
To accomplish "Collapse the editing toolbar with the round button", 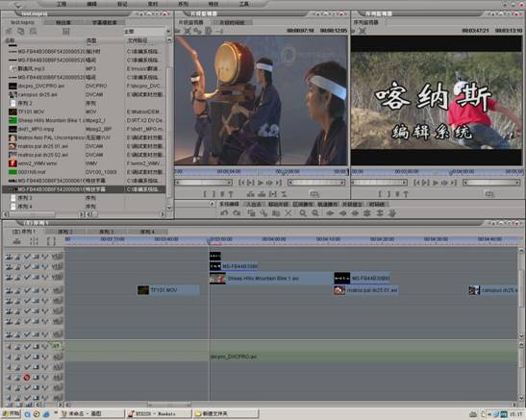I will pyautogui.click(x=212, y=204).
